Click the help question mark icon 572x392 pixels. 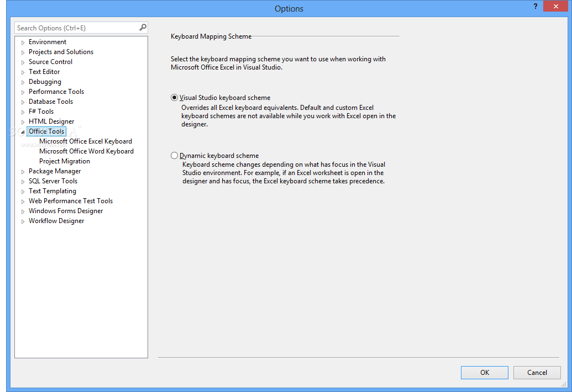(535, 6)
